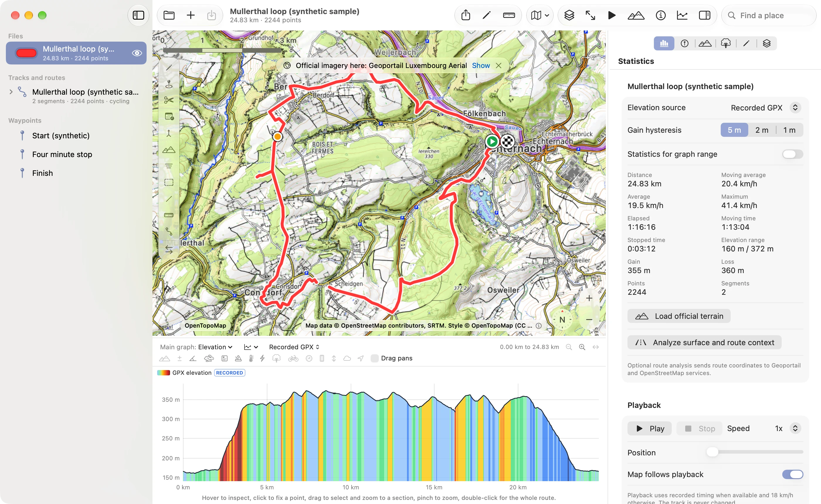Change playback Speed 1x stepper
This screenshot has height=504, width=821.
click(795, 428)
